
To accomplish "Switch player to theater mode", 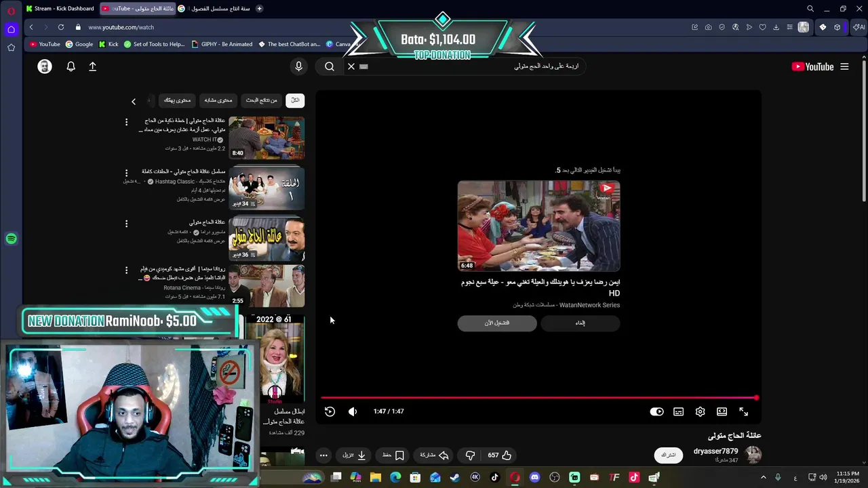I will click(x=722, y=411).
